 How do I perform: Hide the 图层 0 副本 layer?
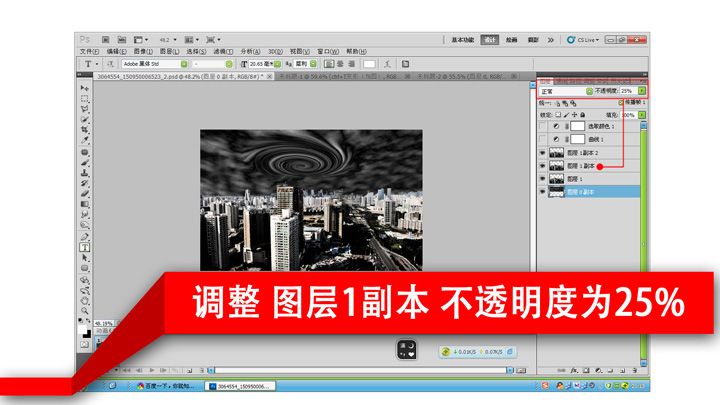(x=542, y=192)
